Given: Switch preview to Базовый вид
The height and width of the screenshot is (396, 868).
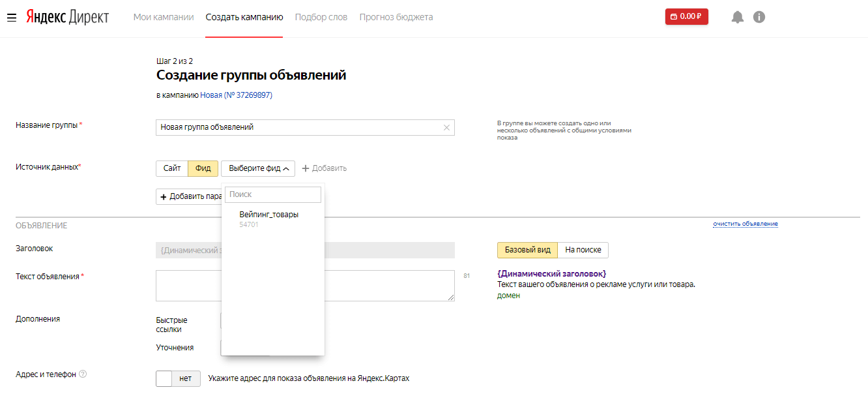Looking at the screenshot, I should [x=527, y=250].
